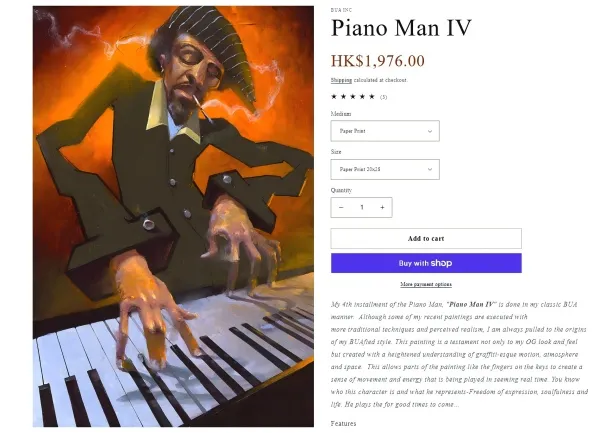Open the Size dropdown showing Paper Print 20x25
This screenshot has height=433, width=600.
point(385,169)
